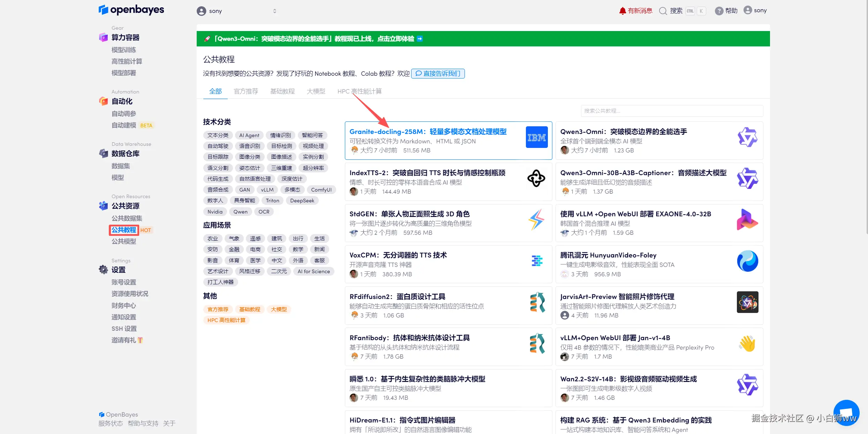Image resolution: width=868 pixels, height=434 pixels.
Task: Open search with the magnifier icon
Action: click(x=663, y=11)
